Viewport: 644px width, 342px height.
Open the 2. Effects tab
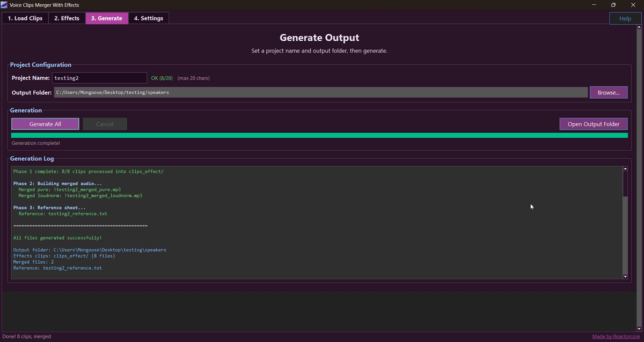coord(67,18)
